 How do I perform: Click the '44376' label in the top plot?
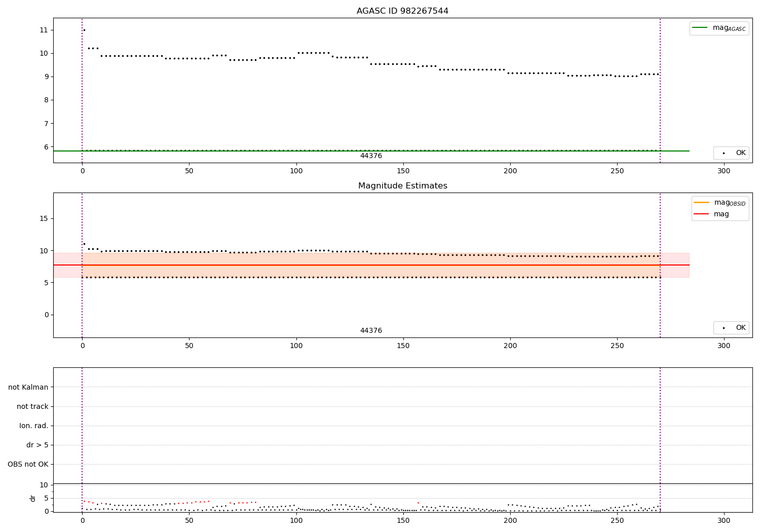(x=371, y=156)
